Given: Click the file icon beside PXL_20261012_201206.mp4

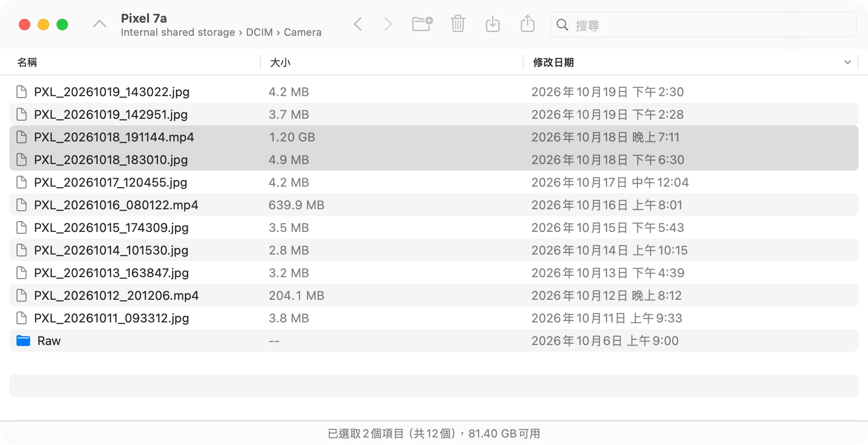Looking at the screenshot, I should point(22,296).
